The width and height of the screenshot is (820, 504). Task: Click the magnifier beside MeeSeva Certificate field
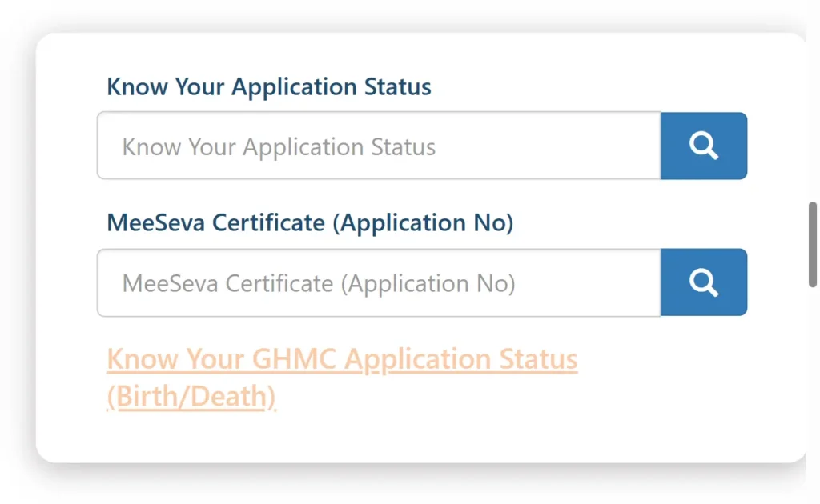pyautogui.click(x=703, y=282)
